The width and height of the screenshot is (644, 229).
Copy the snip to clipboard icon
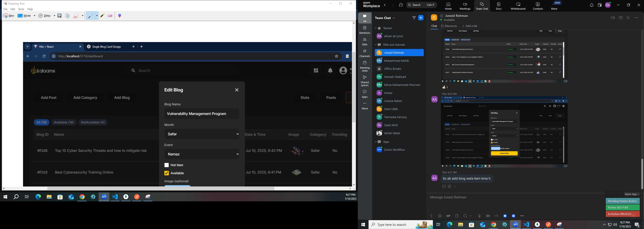pos(67,16)
